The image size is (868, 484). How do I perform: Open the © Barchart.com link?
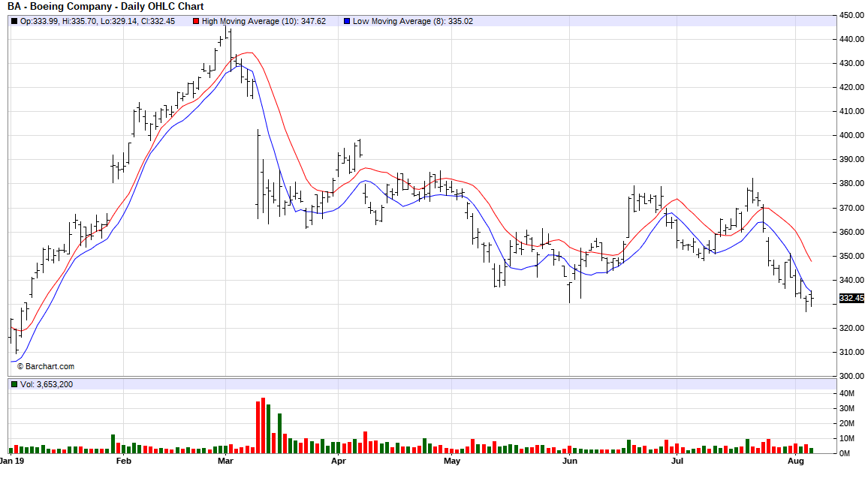(46, 366)
